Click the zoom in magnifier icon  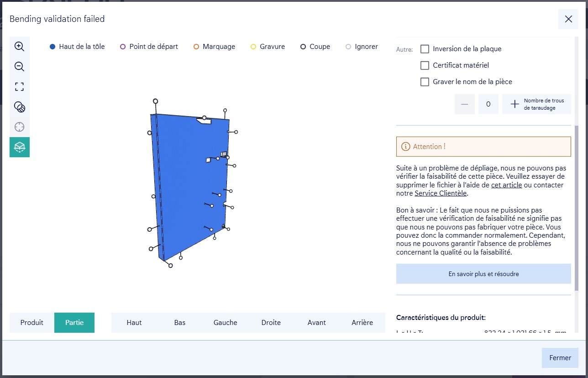click(19, 46)
